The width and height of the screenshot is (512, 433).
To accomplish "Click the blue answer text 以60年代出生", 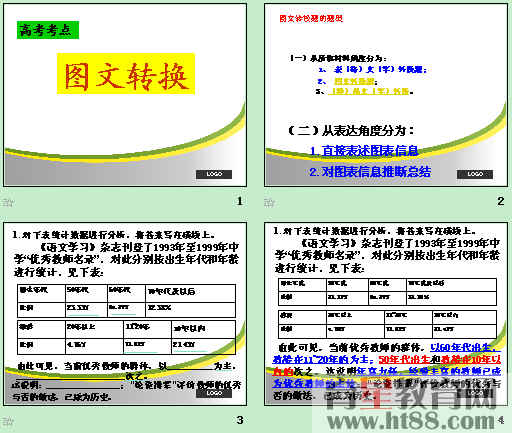I will (464, 348).
